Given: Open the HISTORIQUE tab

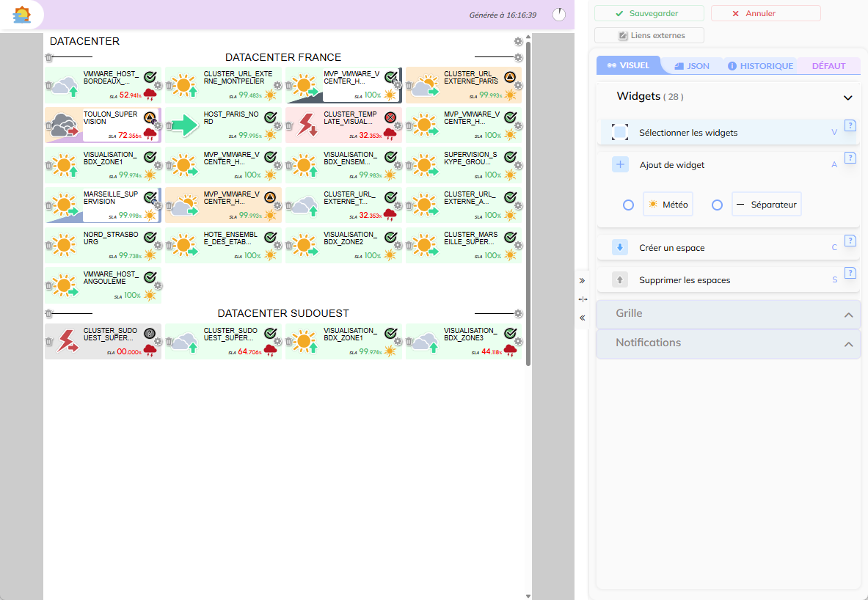Looking at the screenshot, I should click(x=760, y=66).
